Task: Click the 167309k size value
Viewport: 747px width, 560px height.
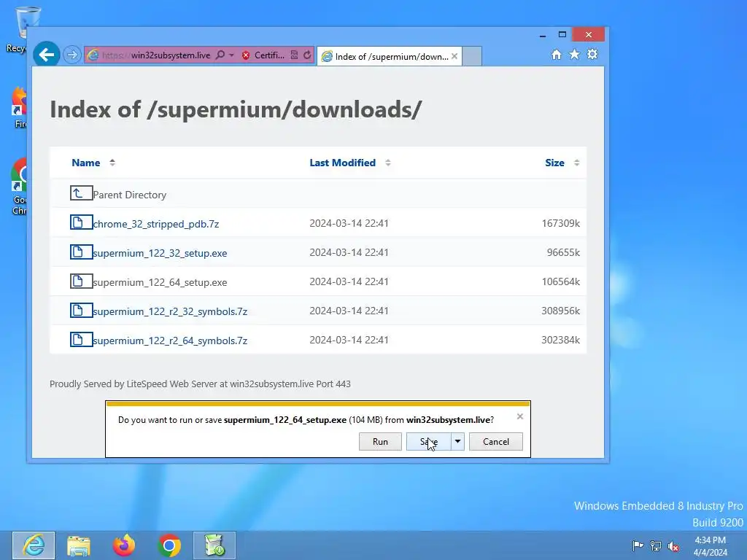Action: [561, 223]
